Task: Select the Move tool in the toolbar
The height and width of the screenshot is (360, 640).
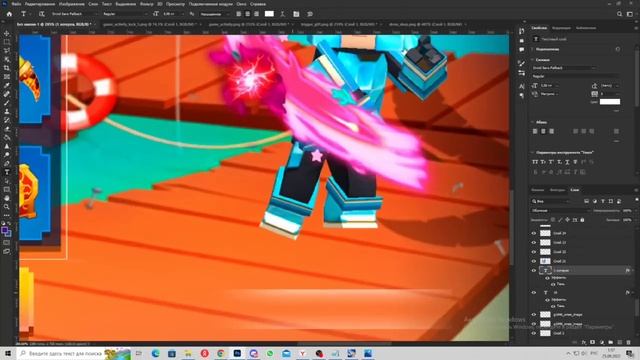Action: [7, 33]
